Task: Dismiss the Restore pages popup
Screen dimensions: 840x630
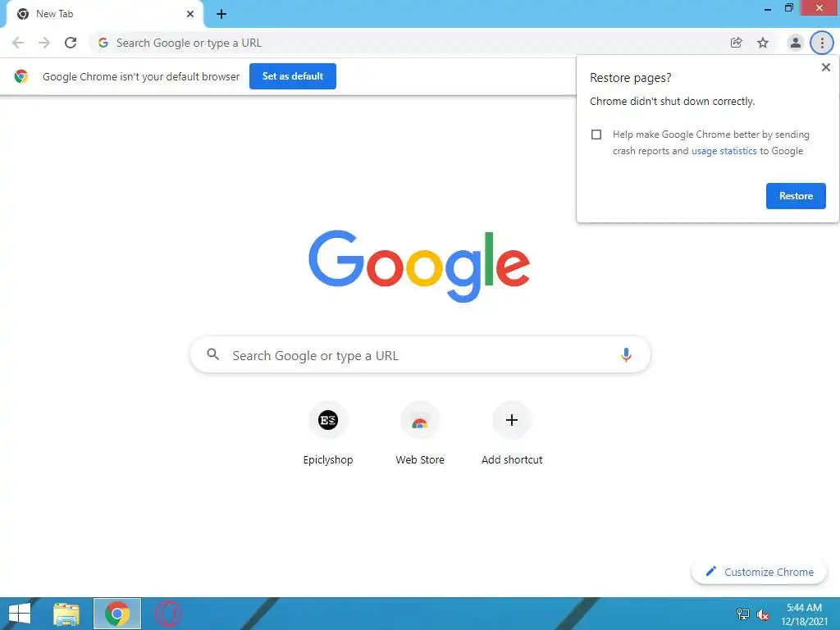Action: pos(825,67)
